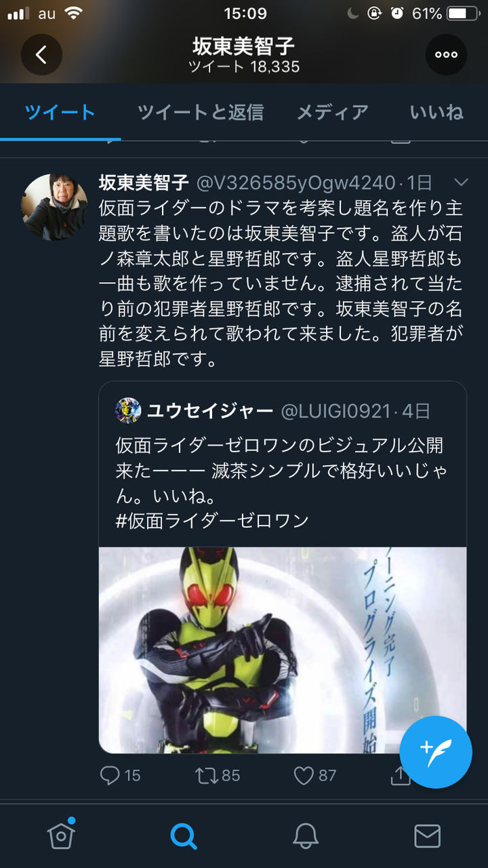The height and width of the screenshot is (868, 488).
Task: Open Notifications bell tab
Action: coord(306,836)
